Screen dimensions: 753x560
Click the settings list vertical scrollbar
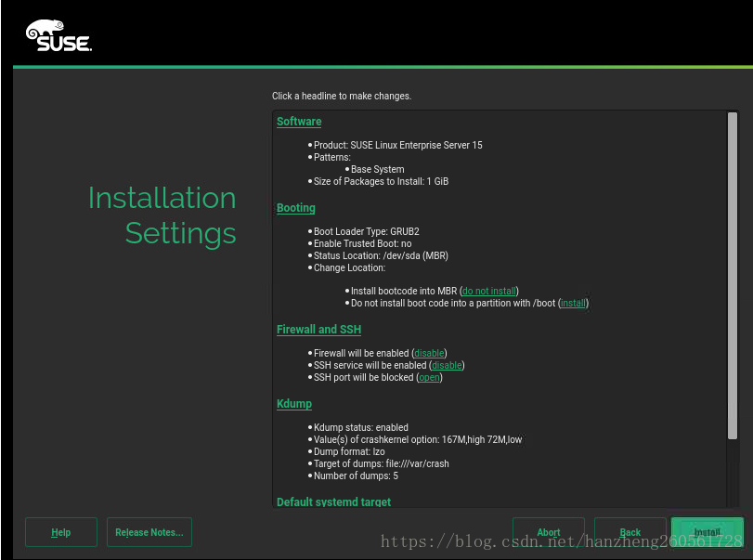733,276
